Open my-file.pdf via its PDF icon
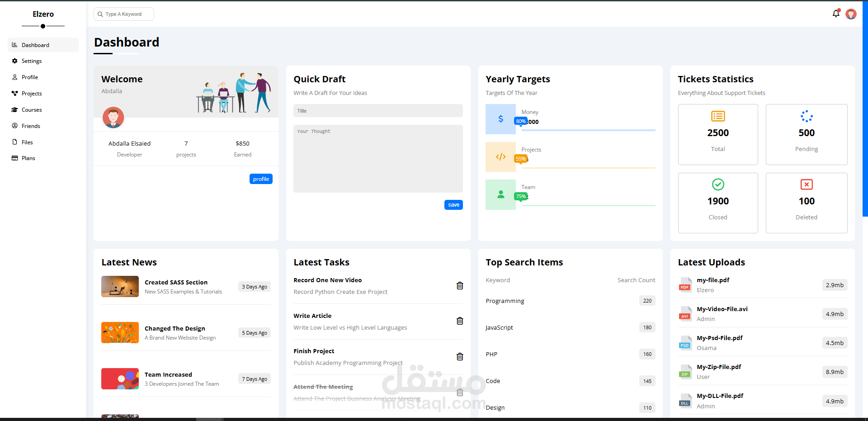The height and width of the screenshot is (421, 868). (x=685, y=285)
